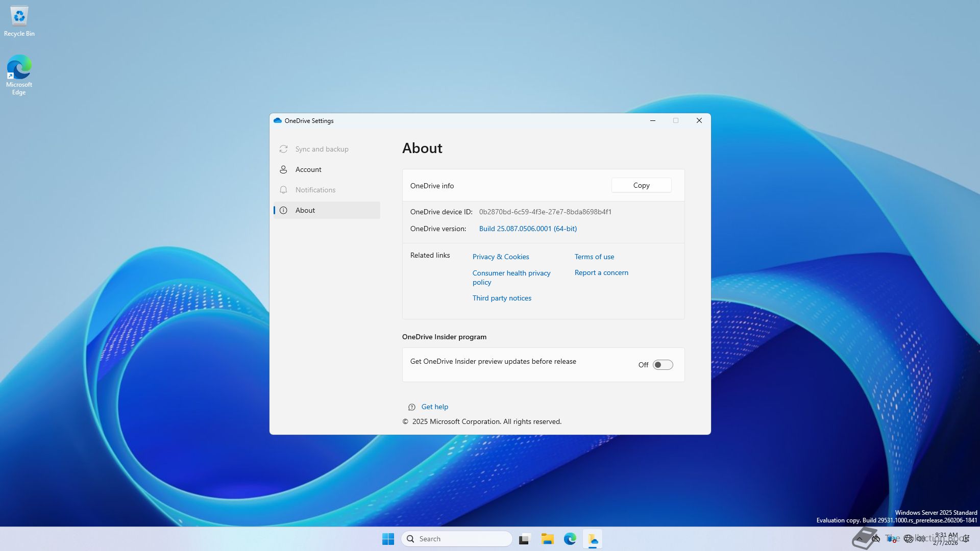
Task: Open the Account settings section
Action: 308,169
